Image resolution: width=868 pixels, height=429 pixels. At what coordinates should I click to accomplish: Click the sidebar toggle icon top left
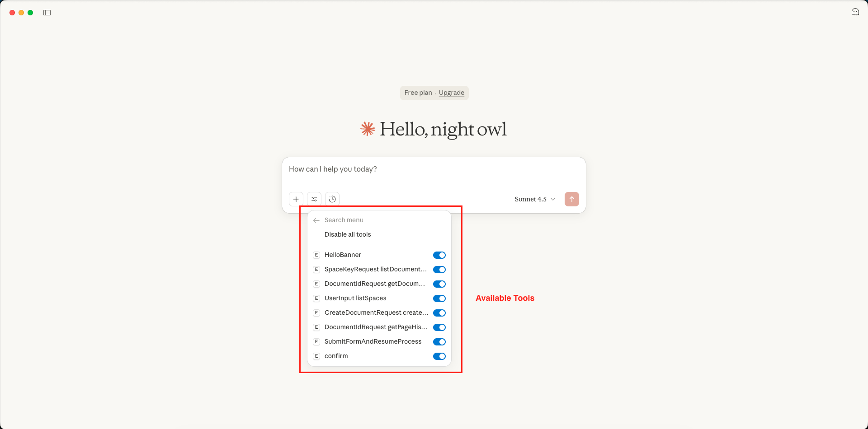[47, 12]
